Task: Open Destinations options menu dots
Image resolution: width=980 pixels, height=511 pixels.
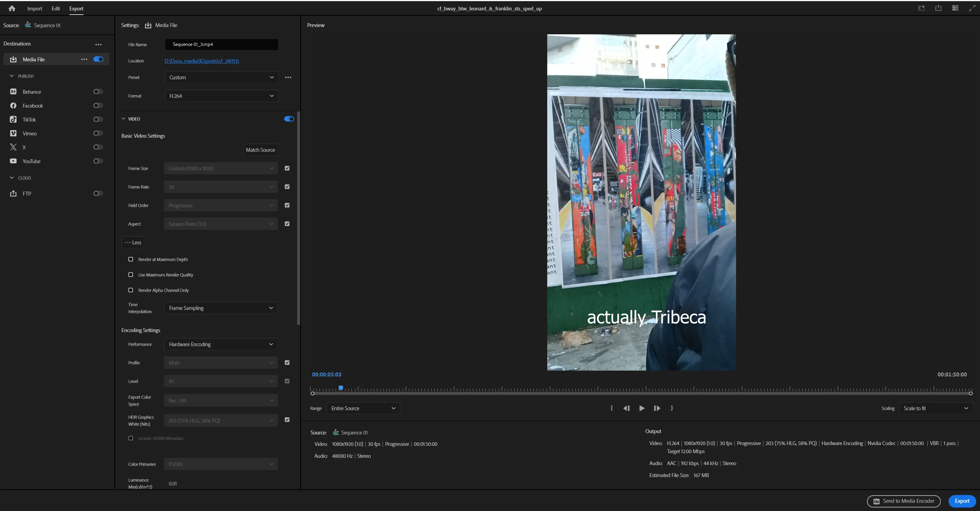Action: (x=99, y=44)
